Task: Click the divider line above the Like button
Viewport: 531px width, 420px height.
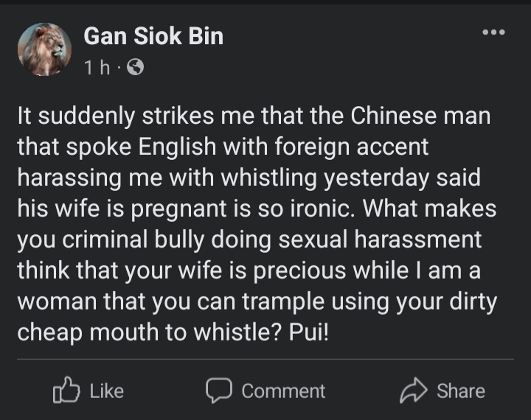Action: point(265,360)
